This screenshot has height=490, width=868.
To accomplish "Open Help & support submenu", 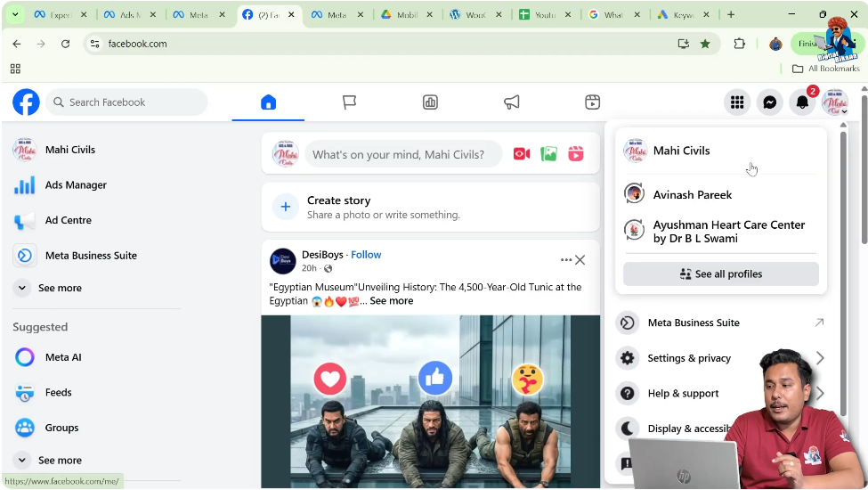I will (683, 394).
